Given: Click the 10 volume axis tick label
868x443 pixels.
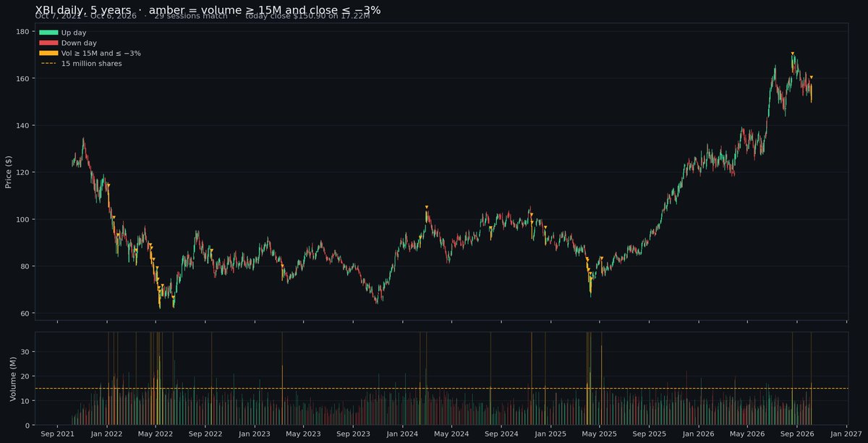Looking at the screenshot, I should (25, 401).
